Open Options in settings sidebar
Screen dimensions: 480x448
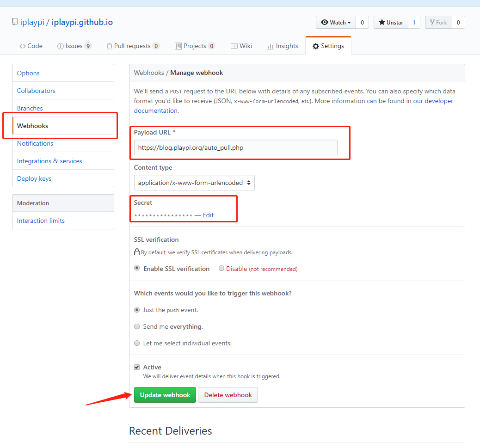(63, 73)
